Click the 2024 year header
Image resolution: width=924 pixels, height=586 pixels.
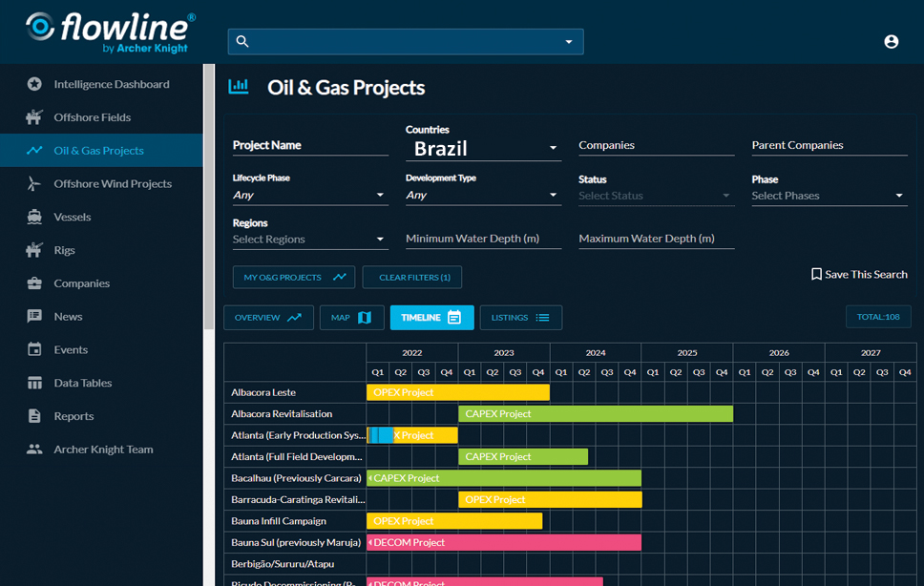(596, 353)
